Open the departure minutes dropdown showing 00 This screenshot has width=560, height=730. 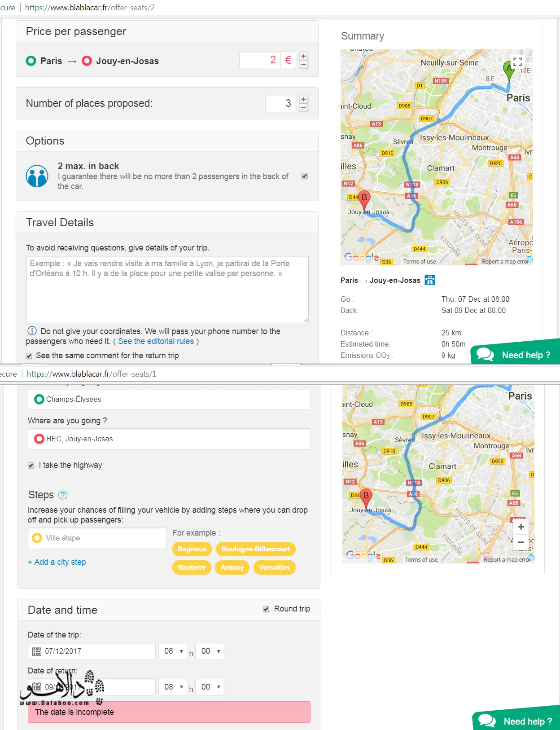[210, 651]
